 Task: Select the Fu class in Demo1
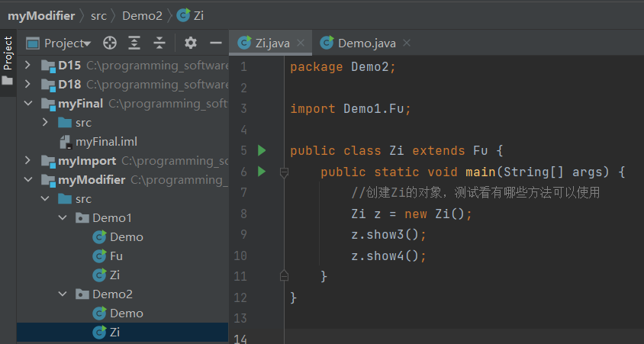point(116,256)
